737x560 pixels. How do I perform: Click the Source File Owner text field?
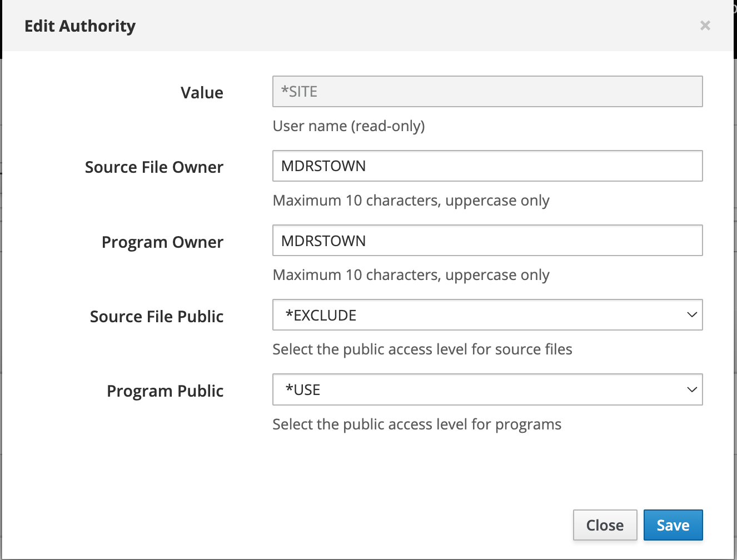coord(487,166)
